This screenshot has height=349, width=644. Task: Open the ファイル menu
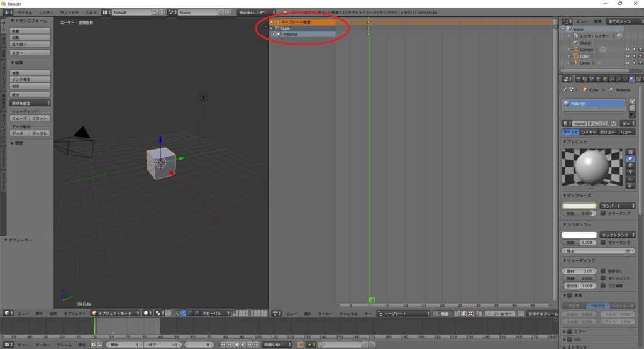coord(25,13)
